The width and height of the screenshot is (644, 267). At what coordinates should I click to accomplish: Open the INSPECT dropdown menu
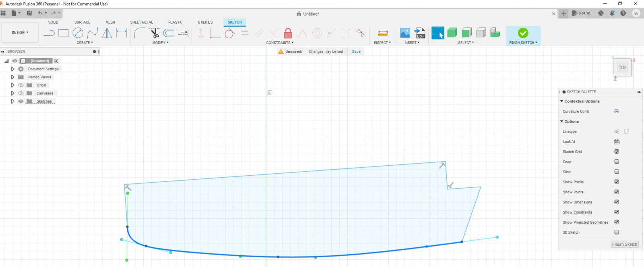pyautogui.click(x=382, y=43)
